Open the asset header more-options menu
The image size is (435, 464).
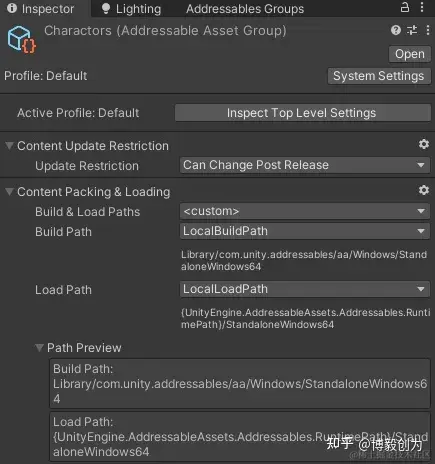coord(428,30)
